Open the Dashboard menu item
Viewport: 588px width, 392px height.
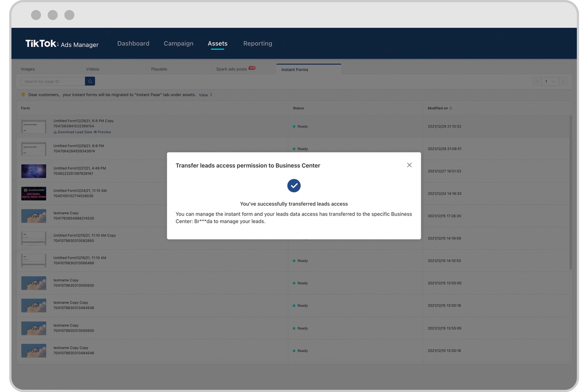coord(133,44)
